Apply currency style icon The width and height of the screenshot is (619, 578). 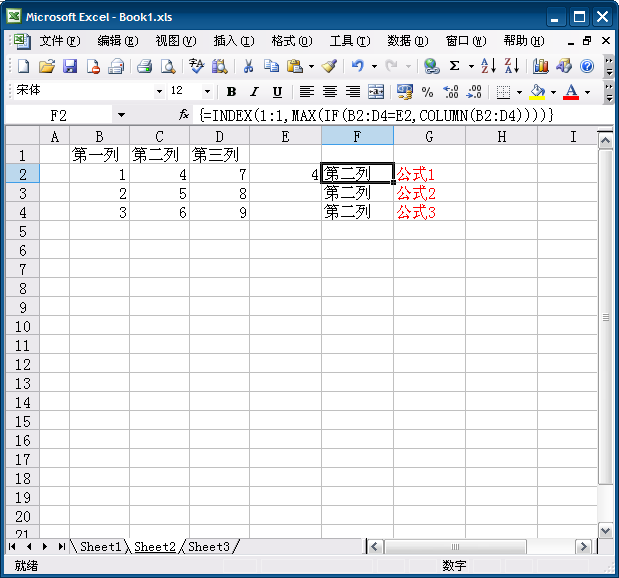click(x=405, y=92)
